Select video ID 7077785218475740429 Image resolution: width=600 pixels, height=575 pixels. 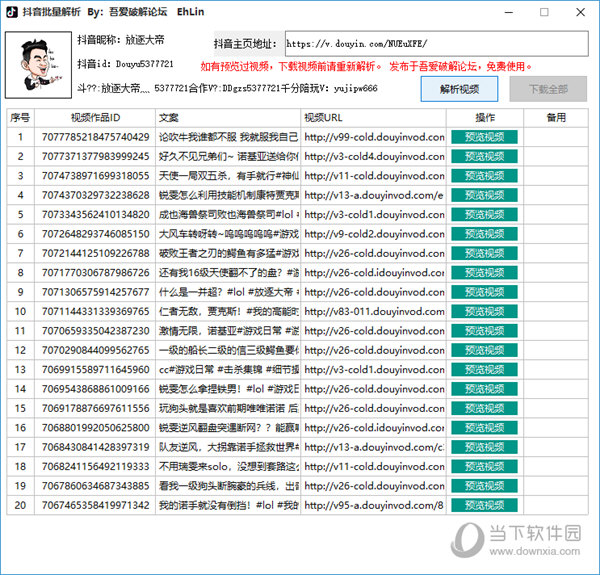(x=96, y=137)
